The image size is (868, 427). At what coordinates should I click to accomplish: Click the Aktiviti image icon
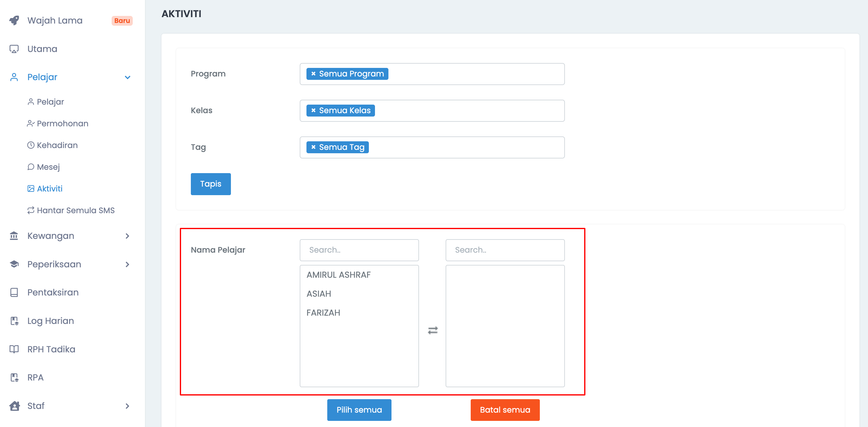point(31,189)
